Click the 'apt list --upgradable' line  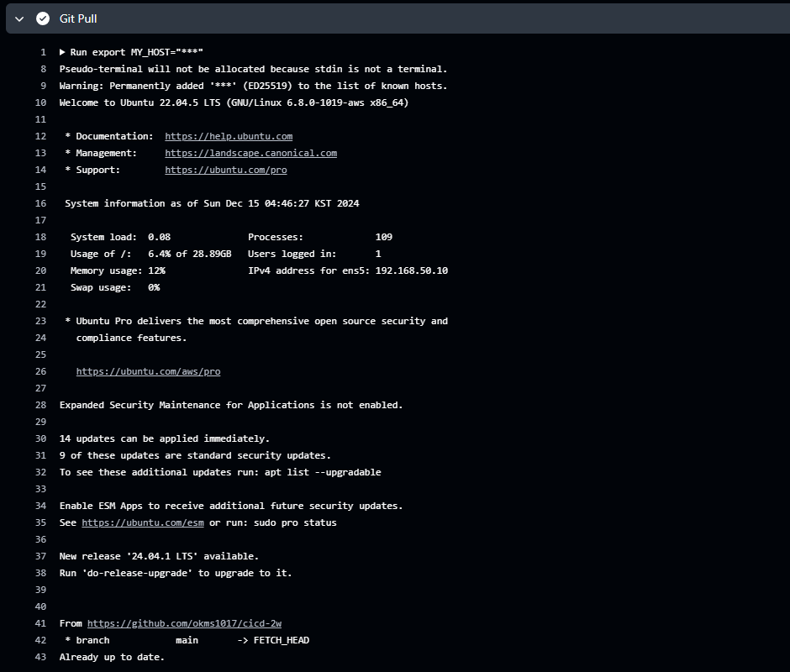click(220, 472)
